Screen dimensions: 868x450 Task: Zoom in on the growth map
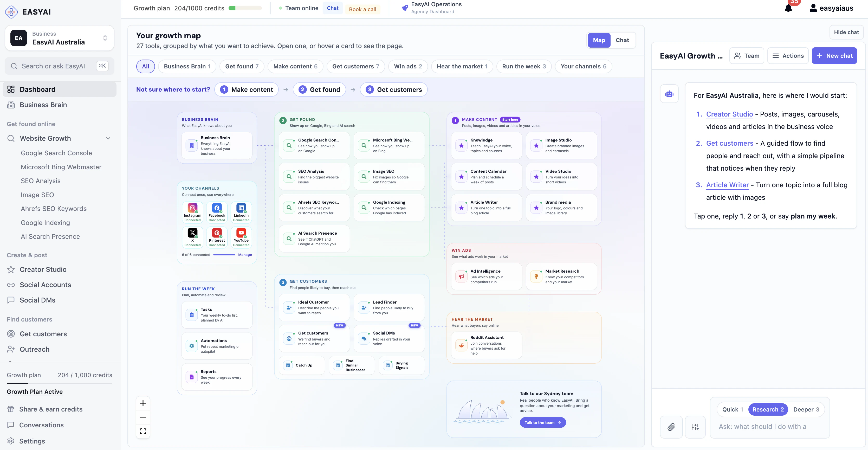coord(143,403)
